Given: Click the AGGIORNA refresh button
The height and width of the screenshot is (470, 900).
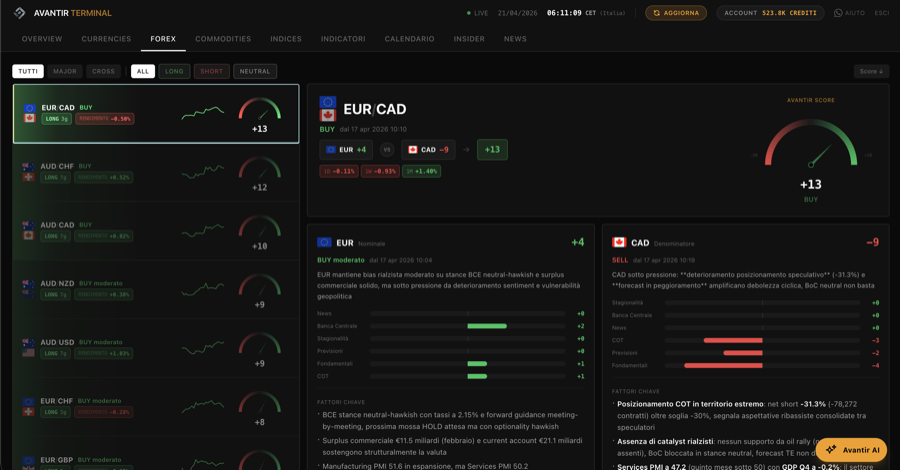Looking at the screenshot, I should [676, 13].
